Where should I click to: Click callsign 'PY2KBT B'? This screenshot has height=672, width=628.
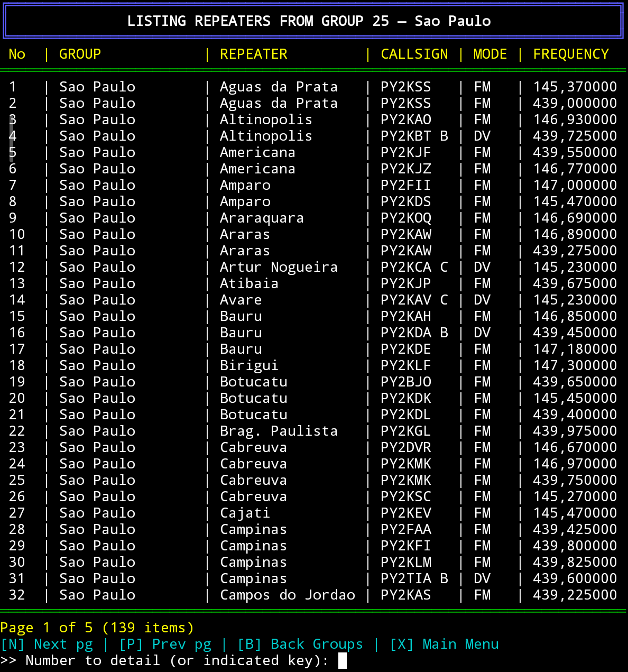point(414,136)
